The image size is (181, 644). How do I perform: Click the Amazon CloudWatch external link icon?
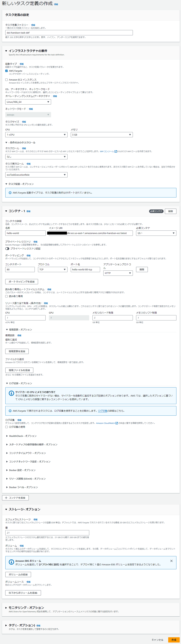(x=117, y=423)
